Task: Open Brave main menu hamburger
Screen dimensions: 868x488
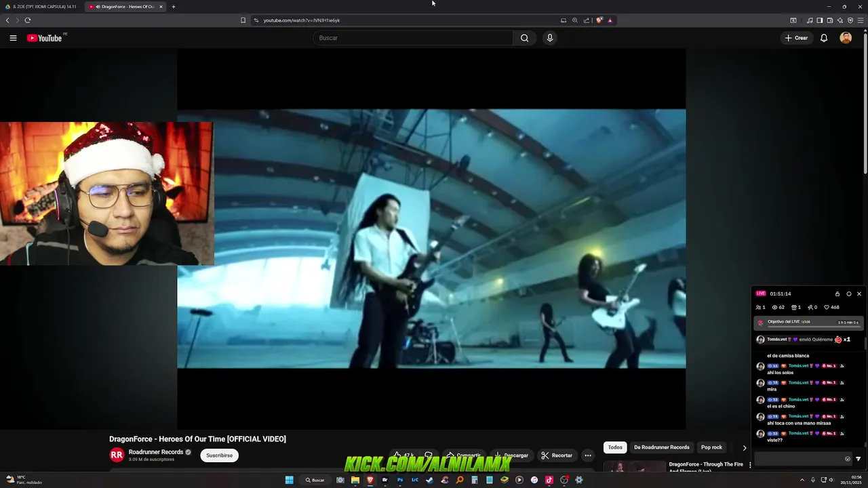Action: click(x=861, y=20)
